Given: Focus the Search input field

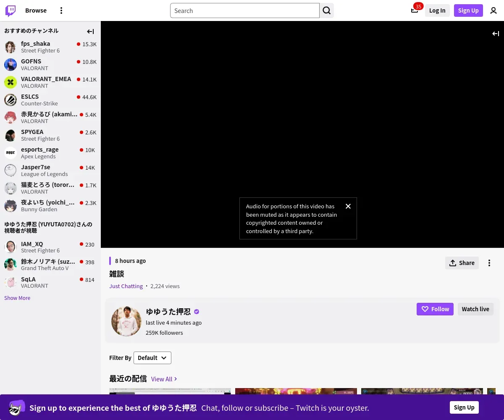Looking at the screenshot, I should pyautogui.click(x=245, y=10).
